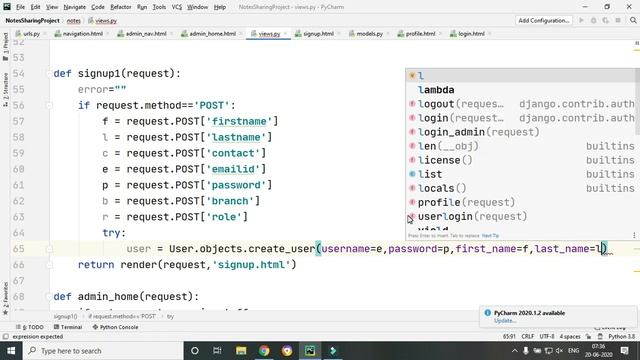Open completion popup options kebab menu
The image size is (640, 360).
[x=634, y=236]
